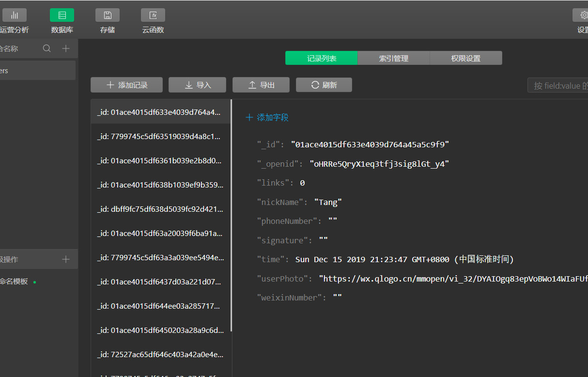Click the plus icon beside 高级操作
This screenshot has width=588, height=377.
click(x=66, y=259)
